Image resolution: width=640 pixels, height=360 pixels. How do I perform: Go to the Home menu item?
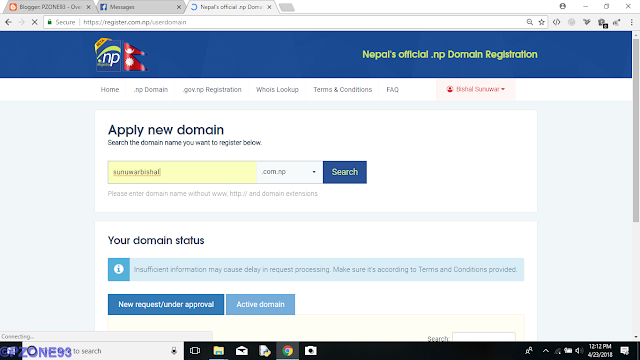(x=110, y=89)
